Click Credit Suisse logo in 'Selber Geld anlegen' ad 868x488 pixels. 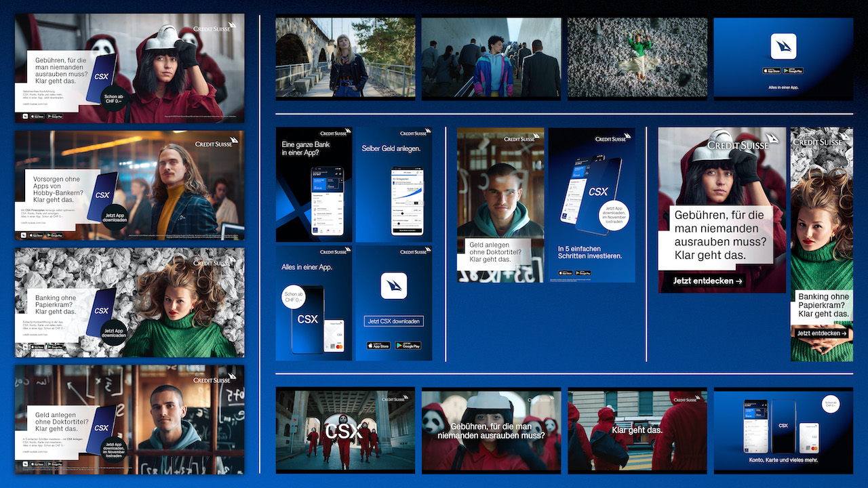(415, 133)
